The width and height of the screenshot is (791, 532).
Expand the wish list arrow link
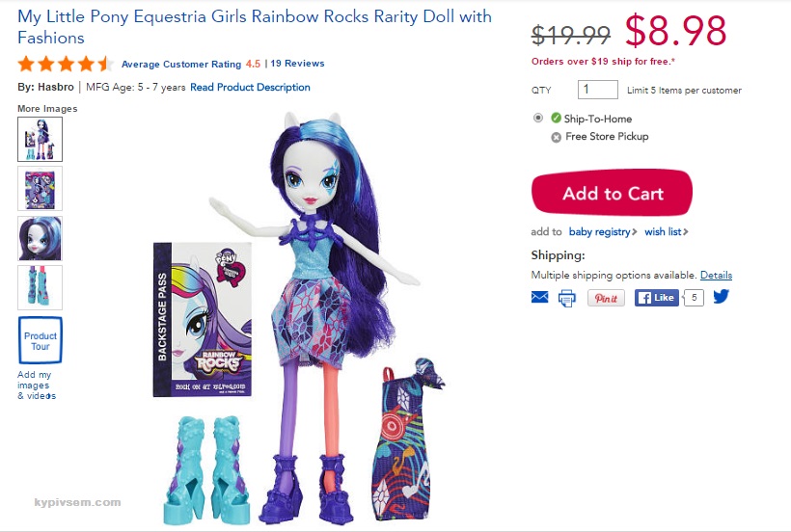tap(667, 231)
